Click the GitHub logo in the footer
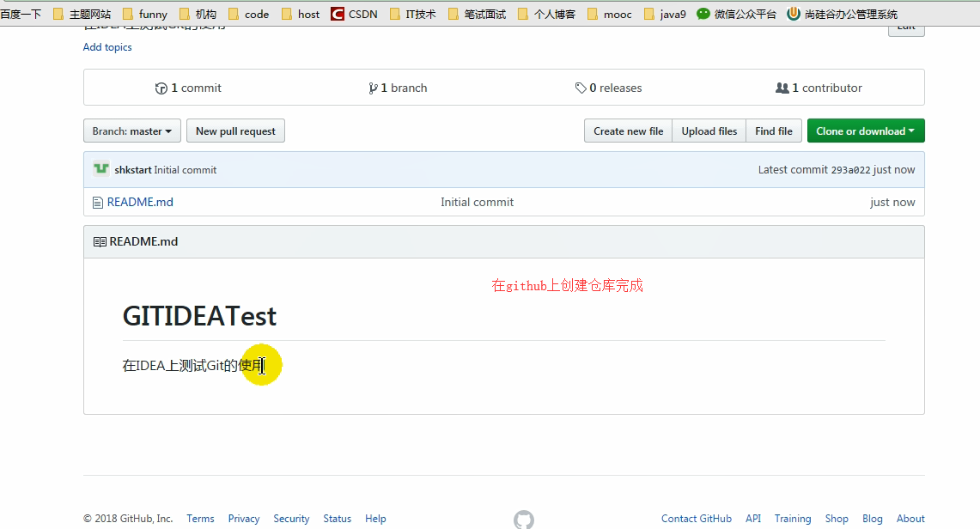Screen dimensions: 980x529 click(524, 520)
